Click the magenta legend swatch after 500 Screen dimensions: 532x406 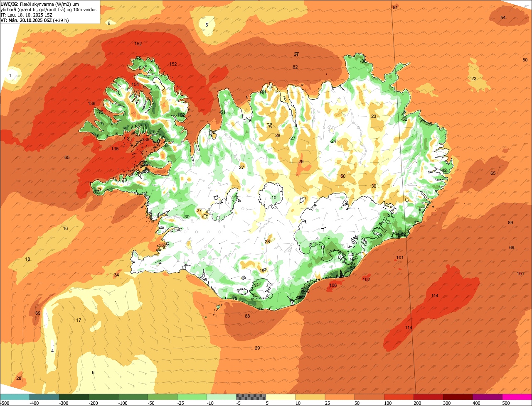click(x=517, y=397)
